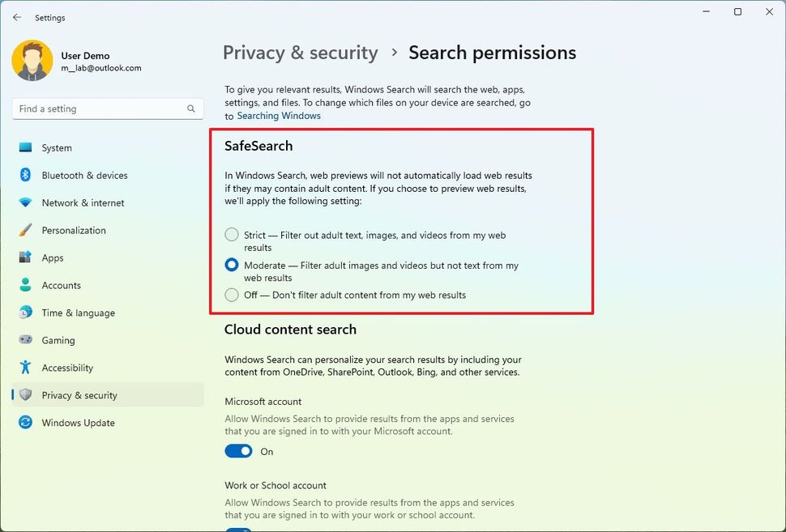Open Privacy & security breadcrumb link
786x532 pixels.
click(300, 52)
